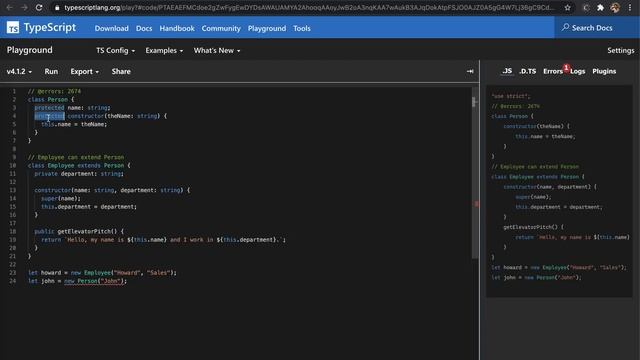Switch to the .JS output tab
This screenshot has width=640, height=360.
pos(507,71)
